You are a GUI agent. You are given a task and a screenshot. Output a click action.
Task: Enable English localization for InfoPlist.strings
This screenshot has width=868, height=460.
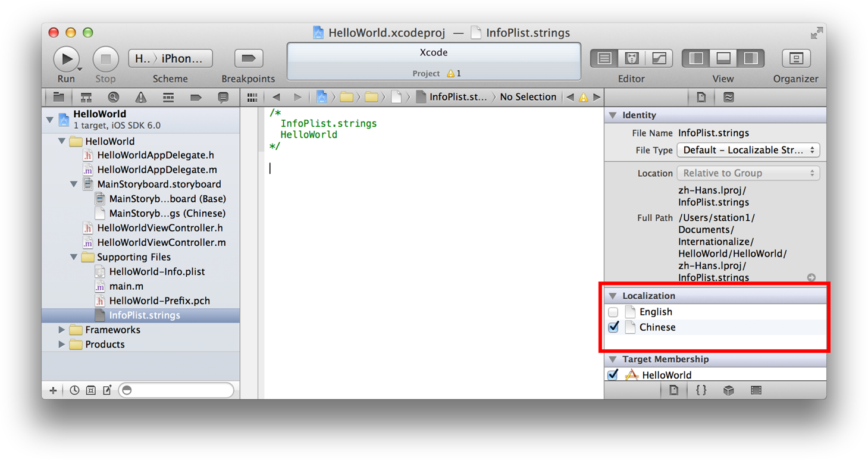pyautogui.click(x=613, y=311)
